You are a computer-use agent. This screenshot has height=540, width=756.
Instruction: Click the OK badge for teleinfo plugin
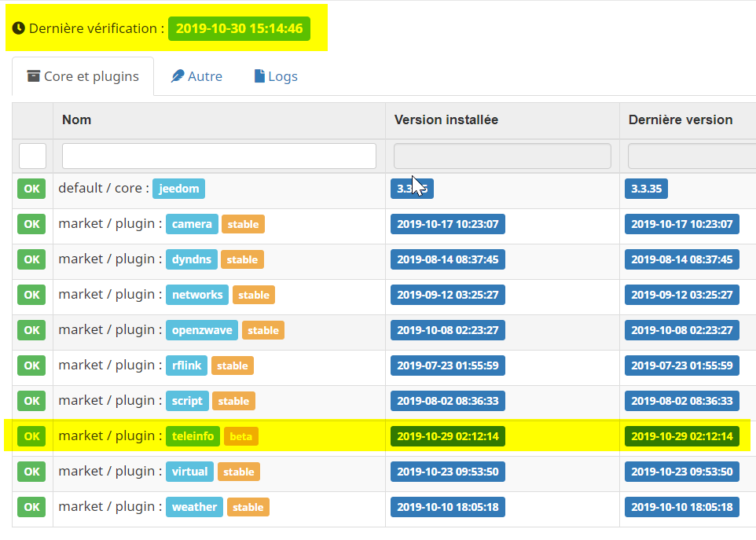(x=31, y=436)
